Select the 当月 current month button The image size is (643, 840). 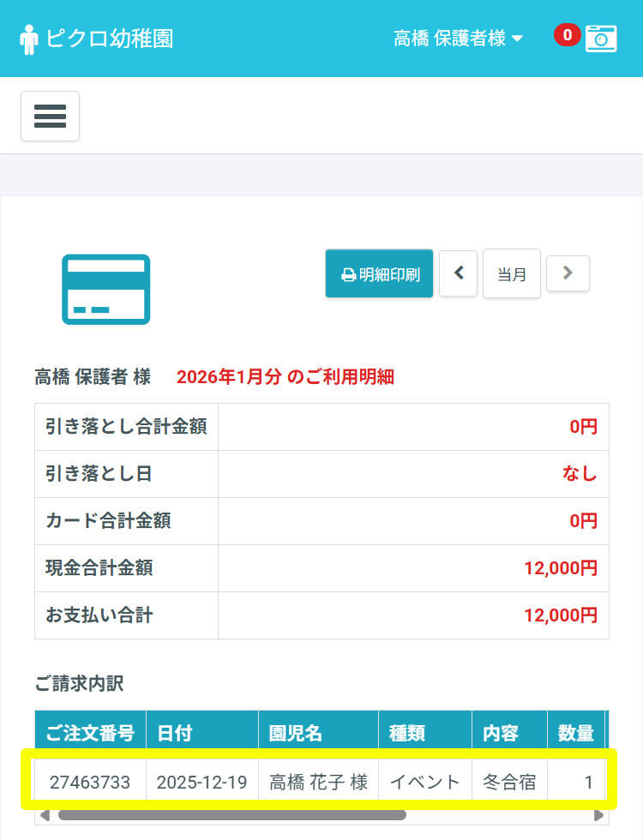tap(512, 274)
